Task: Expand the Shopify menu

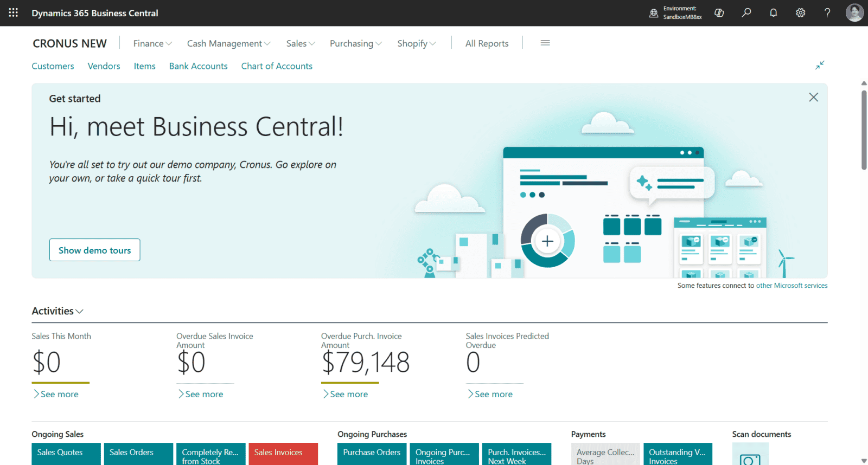Action: [417, 43]
